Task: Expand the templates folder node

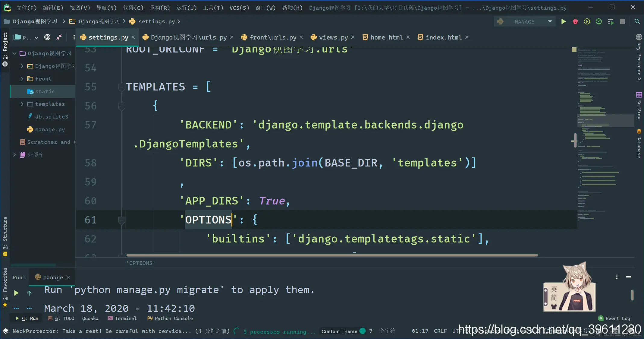Action: [22, 104]
